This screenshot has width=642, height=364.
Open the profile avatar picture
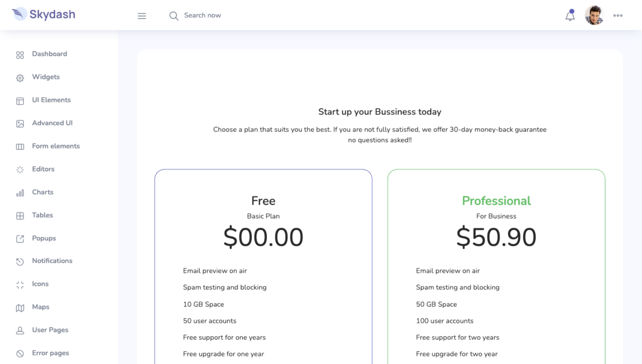click(x=594, y=15)
